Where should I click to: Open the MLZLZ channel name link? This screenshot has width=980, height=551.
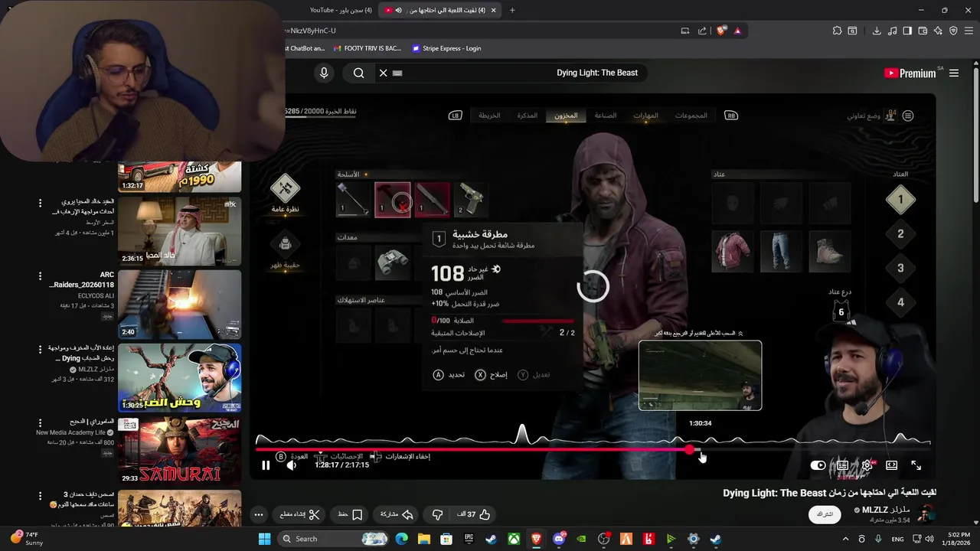[887, 510]
